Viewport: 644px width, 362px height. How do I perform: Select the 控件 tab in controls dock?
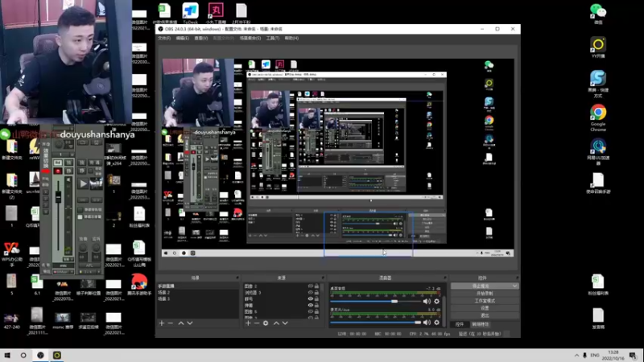[x=459, y=324]
